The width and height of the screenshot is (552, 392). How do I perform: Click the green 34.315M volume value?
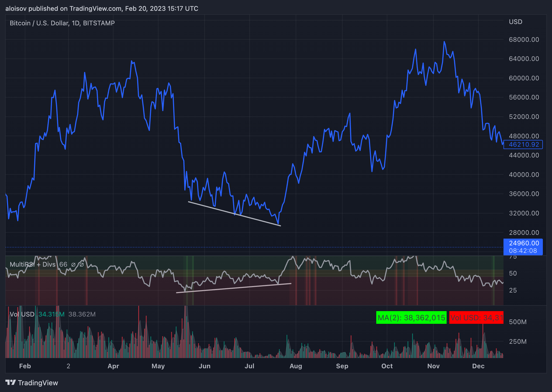click(51, 314)
